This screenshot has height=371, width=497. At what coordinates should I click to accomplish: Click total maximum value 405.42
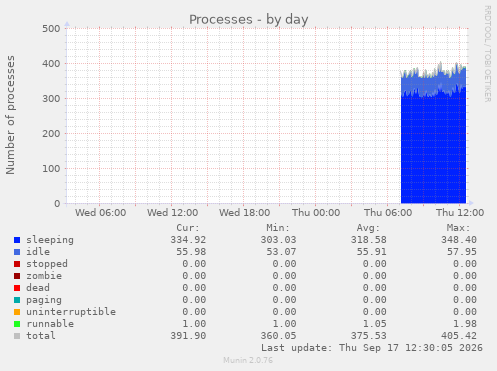pos(459,336)
